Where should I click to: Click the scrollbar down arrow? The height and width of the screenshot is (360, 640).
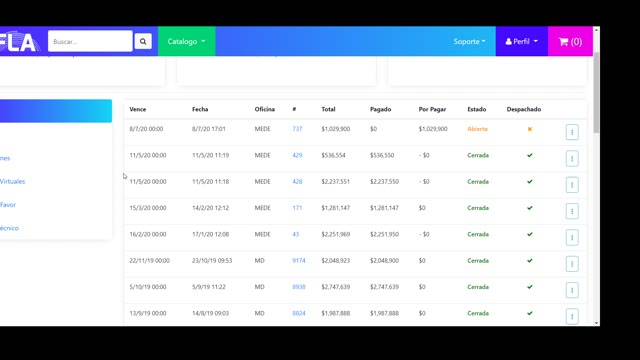click(596, 323)
